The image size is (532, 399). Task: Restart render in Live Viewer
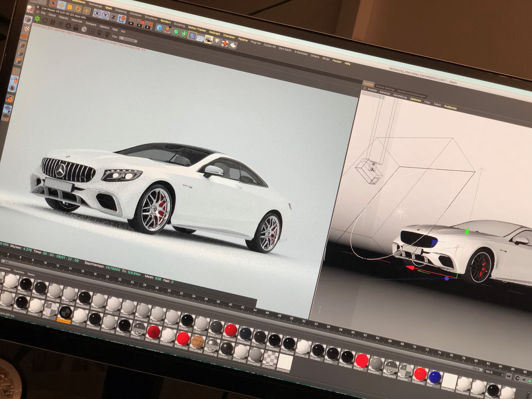pyautogui.click(x=45, y=20)
